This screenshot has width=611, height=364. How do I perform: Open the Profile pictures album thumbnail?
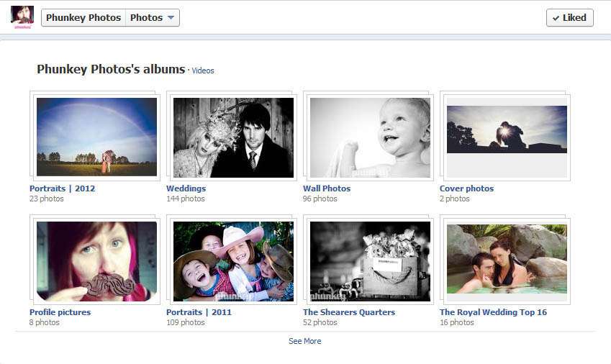(x=96, y=261)
